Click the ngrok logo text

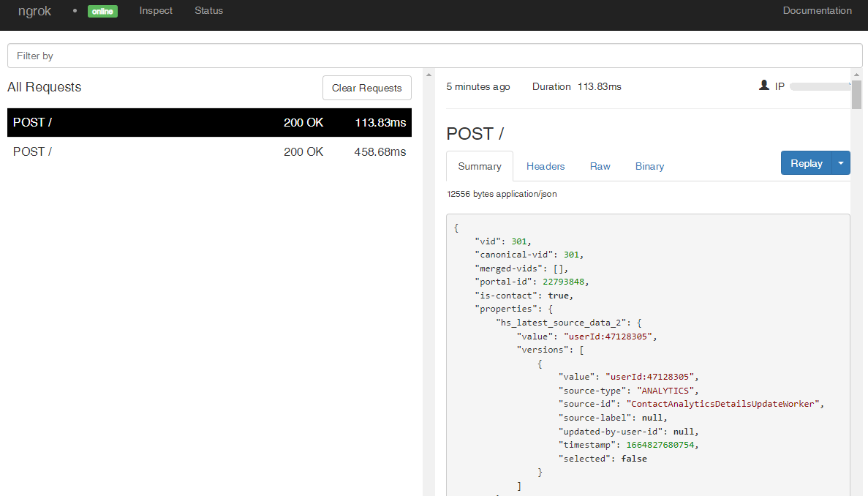(34, 11)
